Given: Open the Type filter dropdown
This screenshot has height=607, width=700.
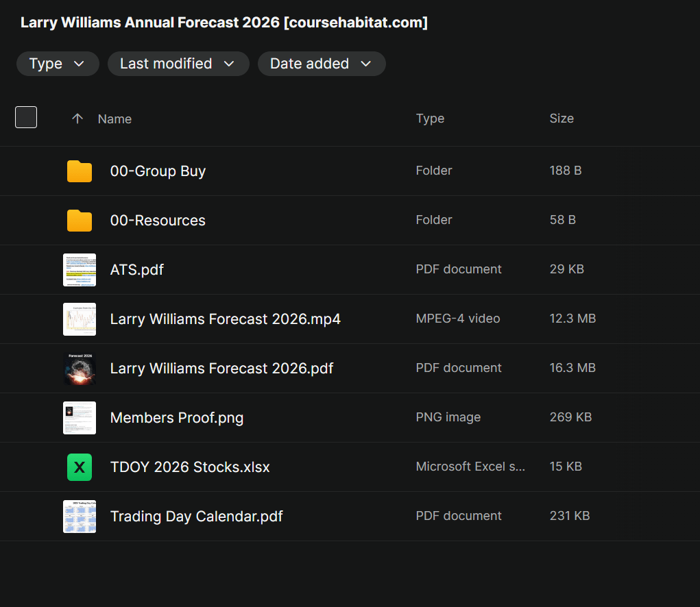Looking at the screenshot, I should click(58, 63).
